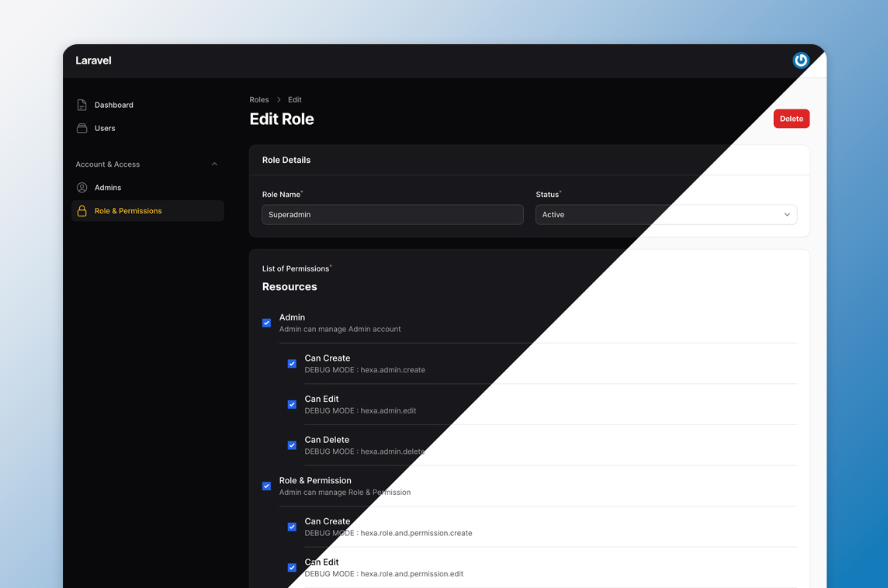Click the List of Permissions label

(296, 269)
